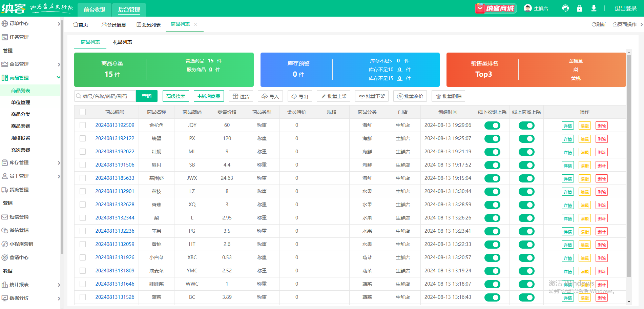Image resolution: width=644 pixels, height=309 pixels.
Task: Click the 首页 home icon tab
Action: (81, 24)
